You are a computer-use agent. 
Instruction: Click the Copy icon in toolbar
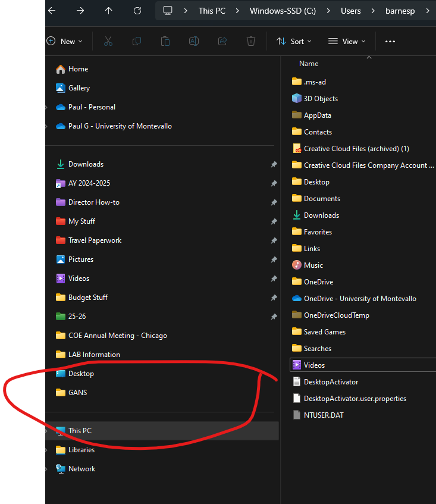[137, 41]
